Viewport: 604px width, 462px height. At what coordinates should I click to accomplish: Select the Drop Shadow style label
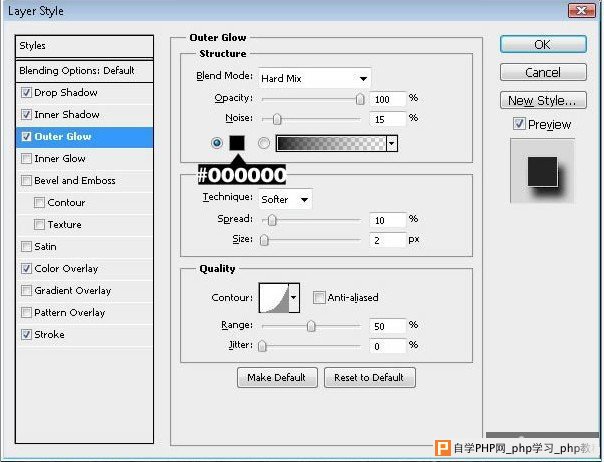click(x=66, y=92)
